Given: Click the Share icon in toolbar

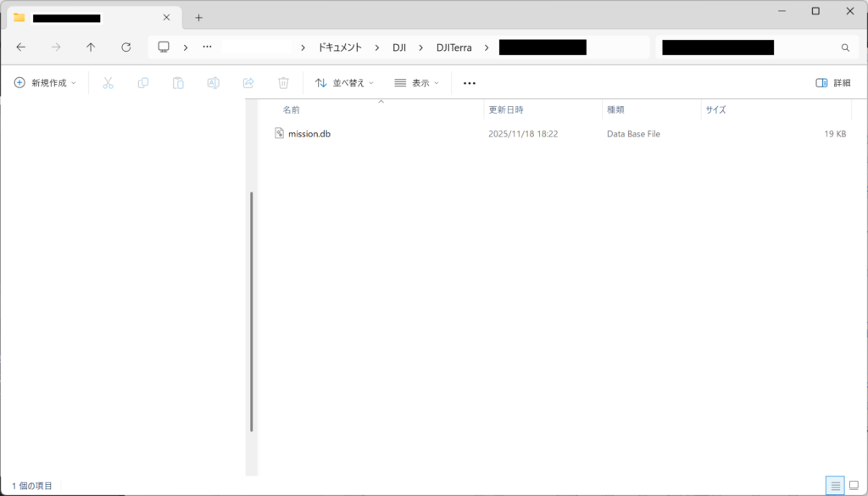Looking at the screenshot, I should (248, 83).
